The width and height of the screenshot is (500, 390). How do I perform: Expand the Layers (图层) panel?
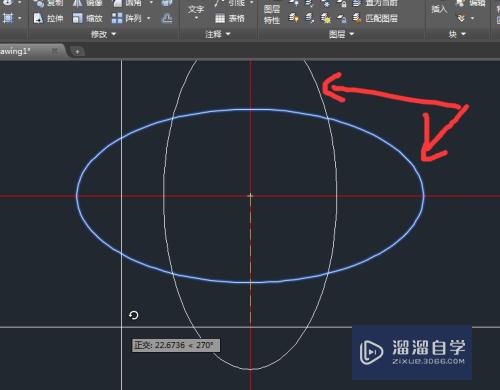pos(341,34)
